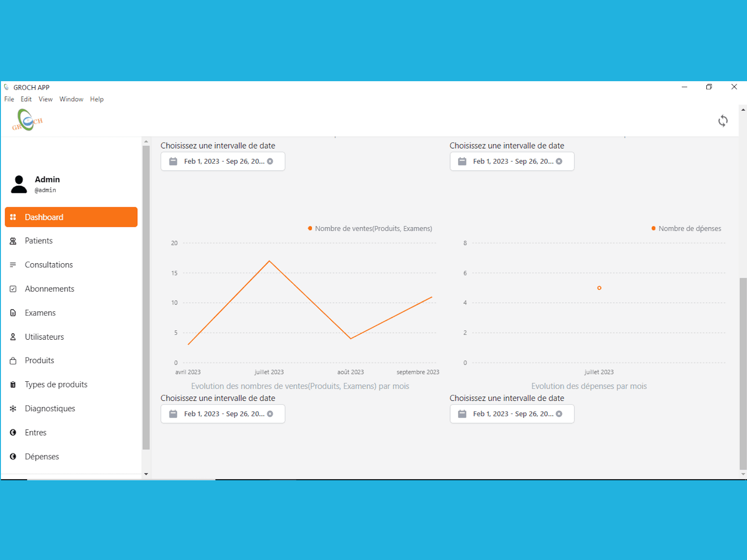Click the GROCH logo image
Viewport: 747px width, 560px height.
tap(27, 120)
